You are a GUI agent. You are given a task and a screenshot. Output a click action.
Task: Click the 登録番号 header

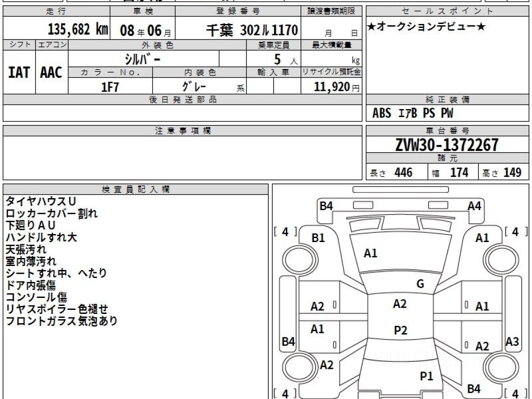[239, 12]
